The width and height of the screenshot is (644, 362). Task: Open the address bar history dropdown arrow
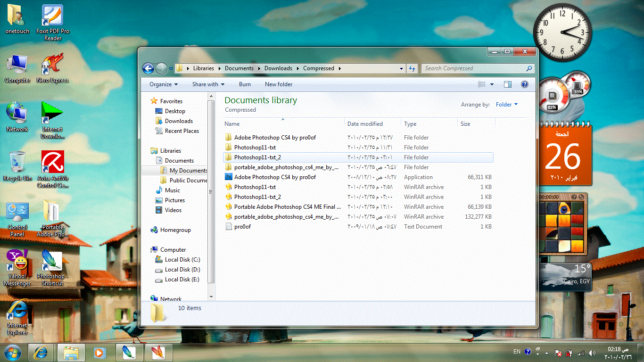(401, 68)
